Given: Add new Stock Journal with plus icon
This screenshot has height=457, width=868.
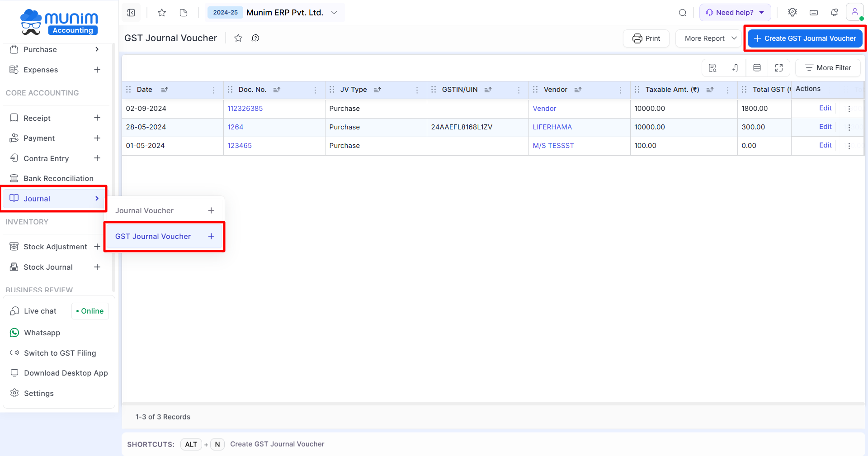Looking at the screenshot, I should [97, 267].
